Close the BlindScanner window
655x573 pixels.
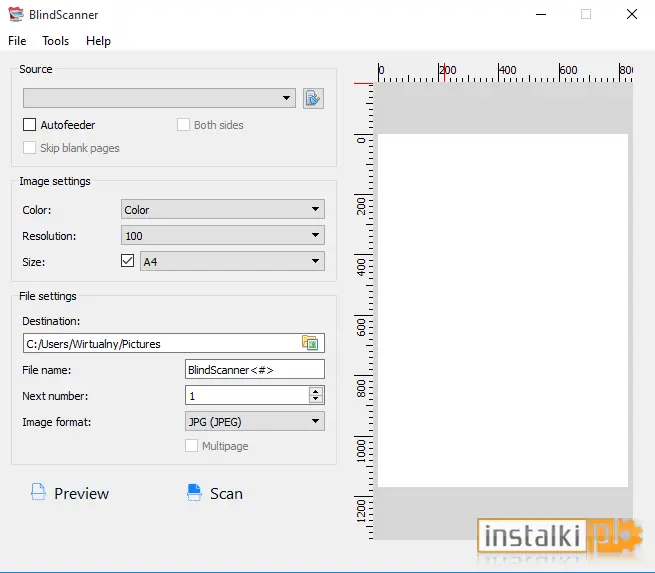(x=632, y=14)
